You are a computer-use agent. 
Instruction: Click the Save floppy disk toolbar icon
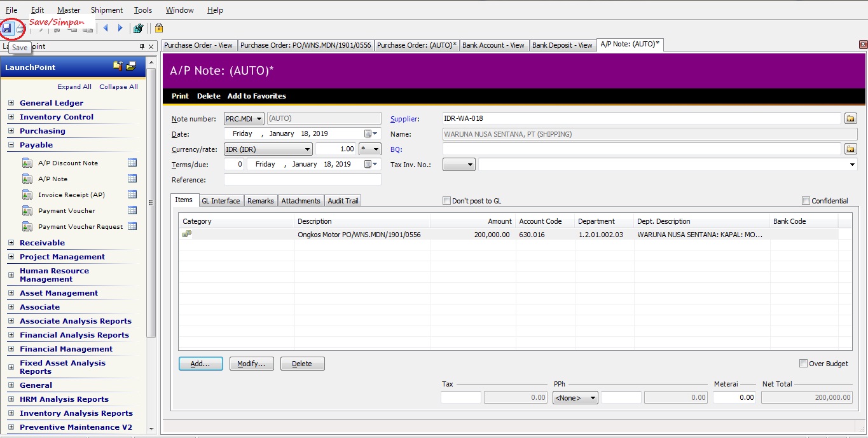pyautogui.click(x=7, y=28)
